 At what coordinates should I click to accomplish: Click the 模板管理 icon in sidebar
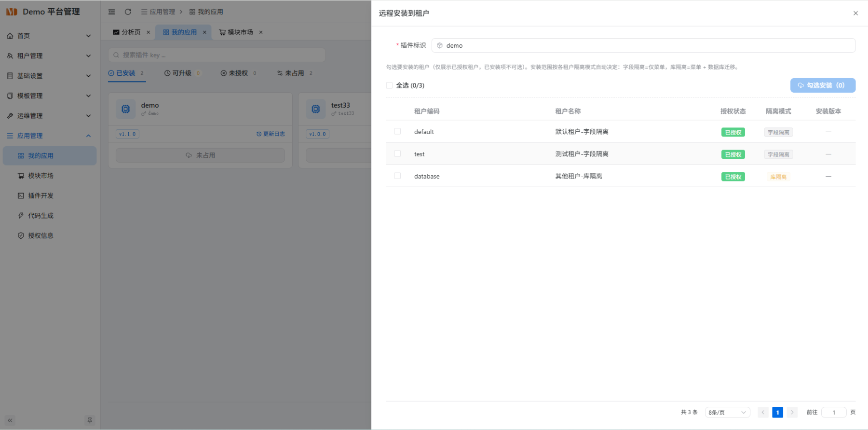tap(10, 96)
